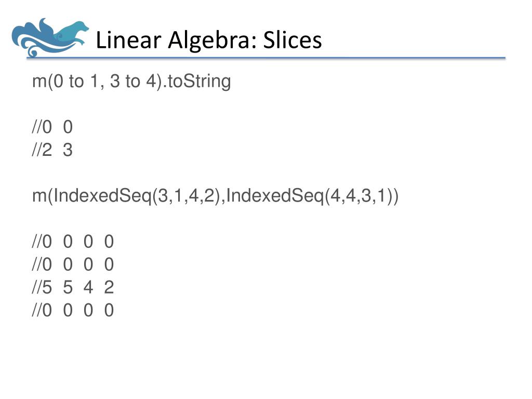
Task: Click the word 'Linear' in the heading
Action: coord(128,40)
